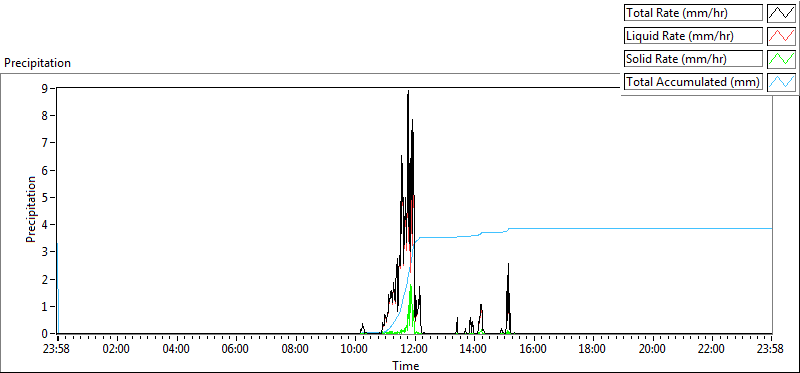
Task: Click the Precipitation graph title above the plot
Action: [x=37, y=63]
